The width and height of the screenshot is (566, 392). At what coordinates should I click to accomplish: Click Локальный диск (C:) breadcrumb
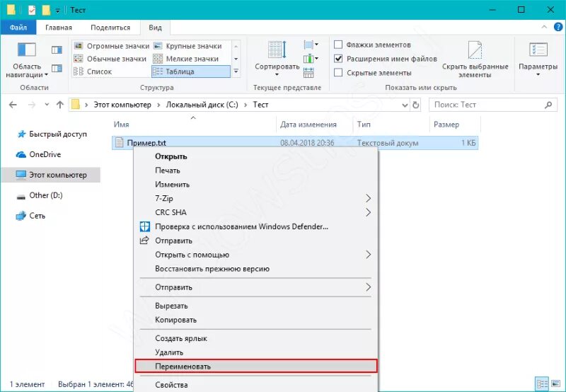tap(202, 105)
